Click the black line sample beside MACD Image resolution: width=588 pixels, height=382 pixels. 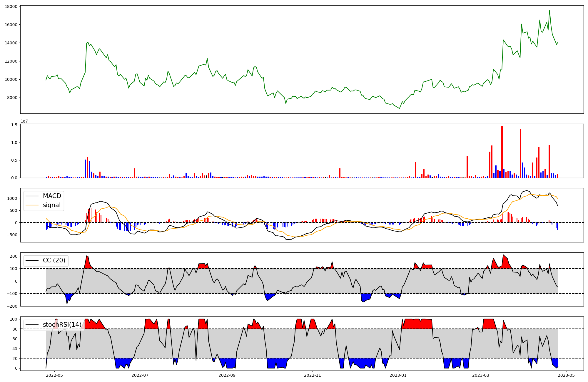coord(32,196)
